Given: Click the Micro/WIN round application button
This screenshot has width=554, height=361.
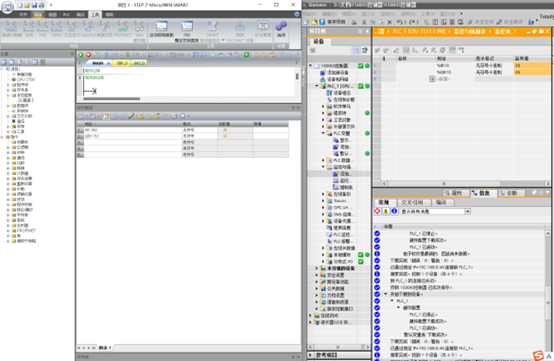Looking at the screenshot, I should 7,6.
